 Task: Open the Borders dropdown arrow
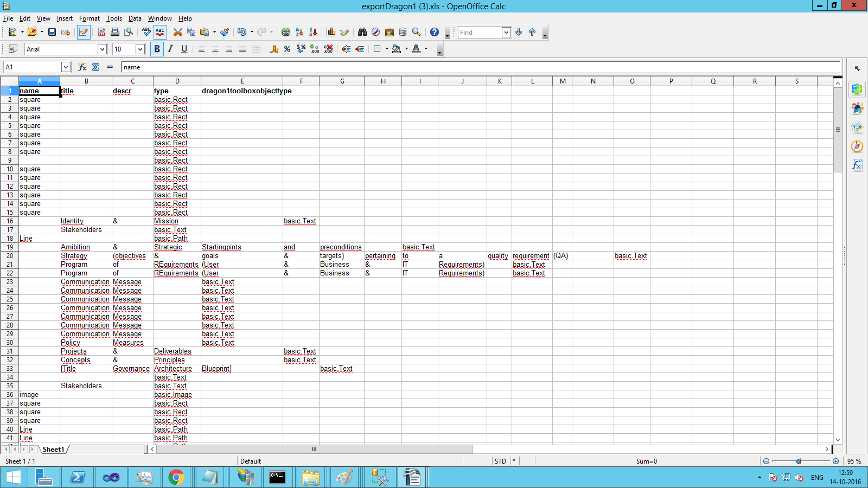click(387, 49)
